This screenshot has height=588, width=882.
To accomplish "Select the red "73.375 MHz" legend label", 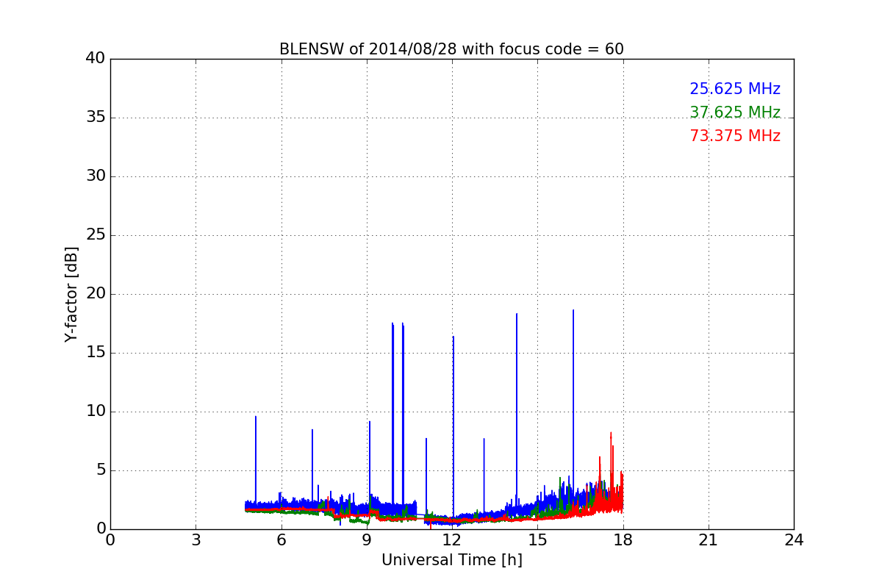I will [x=735, y=136].
